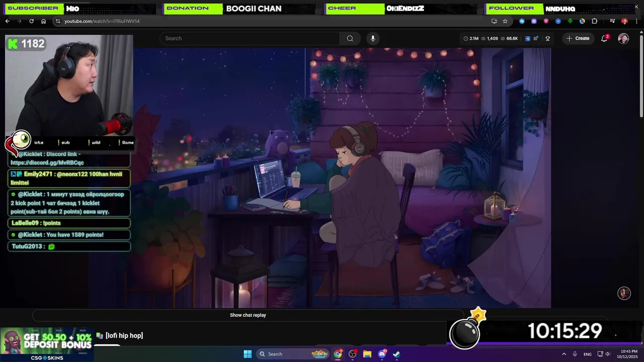Click the list icon beside the trophy
644x362 pixels.
click(x=536, y=38)
